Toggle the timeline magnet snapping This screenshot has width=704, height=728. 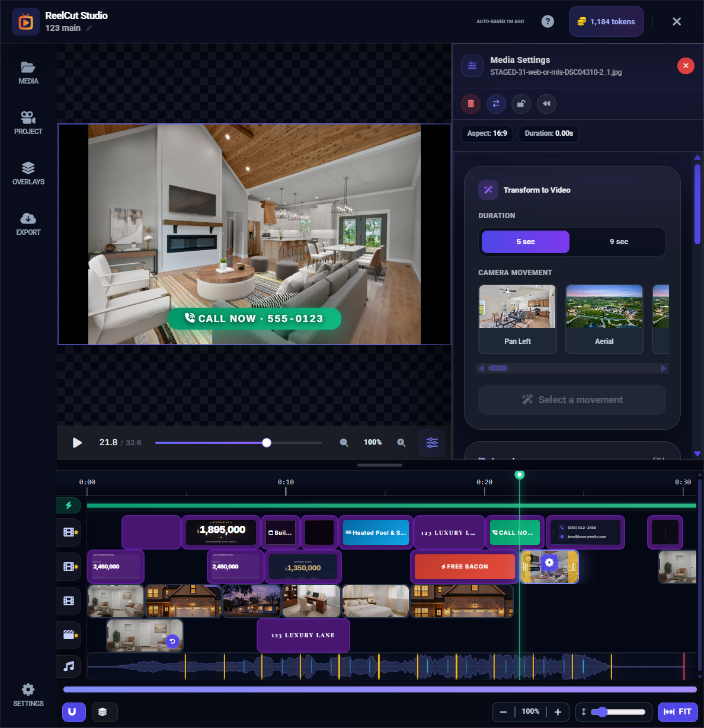click(73, 712)
